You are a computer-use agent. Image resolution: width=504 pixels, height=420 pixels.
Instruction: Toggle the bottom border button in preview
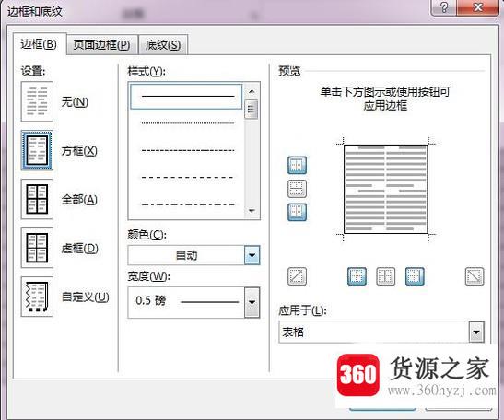[x=297, y=212]
